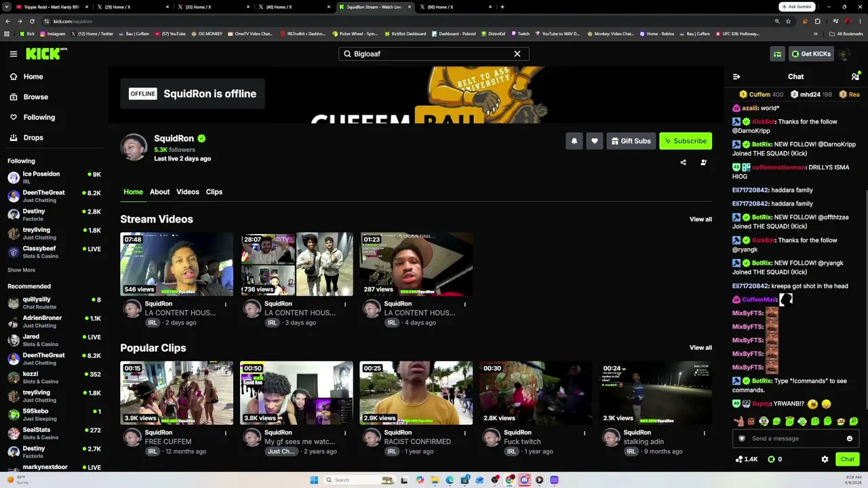
Task: Open the weather widget on the taskbar
Action: tap(17, 480)
